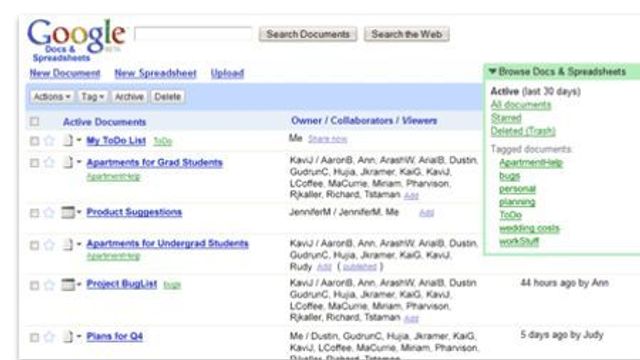Screen dimensions: 640x360
Task: Click document icon beside My ToDo List
Action: (x=68, y=140)
